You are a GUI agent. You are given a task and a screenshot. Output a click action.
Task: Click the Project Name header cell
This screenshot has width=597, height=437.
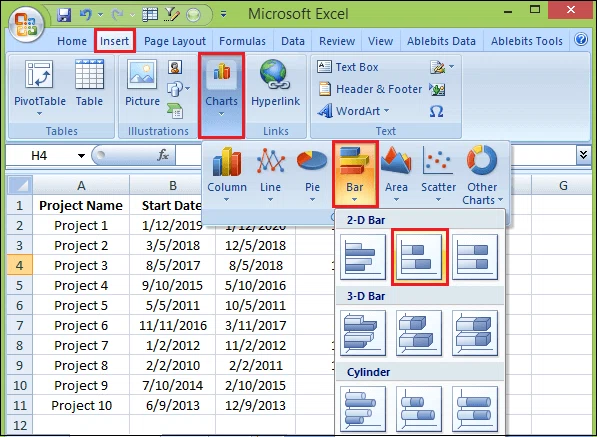81,206
